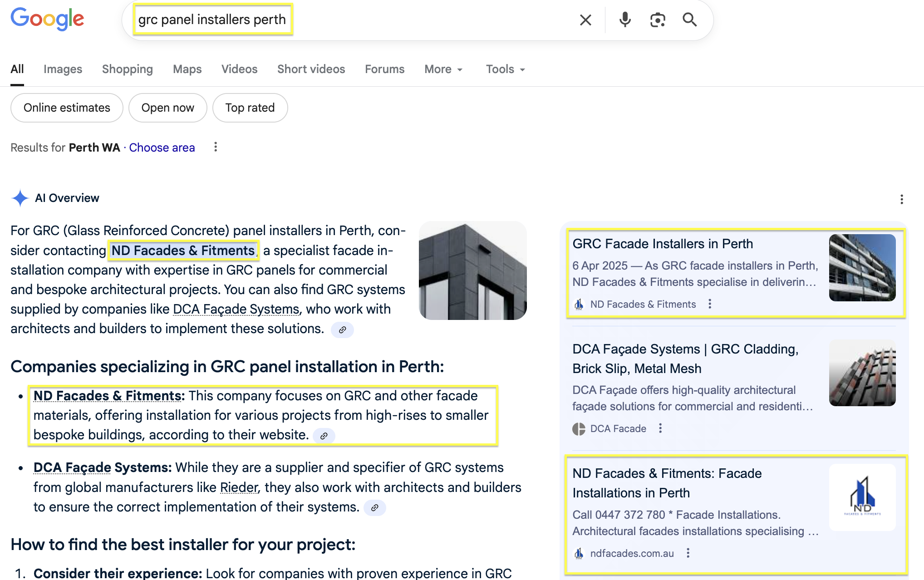
Task: Click link icon after DCA Façade Systems bullet
Action: tap(375, 508)
